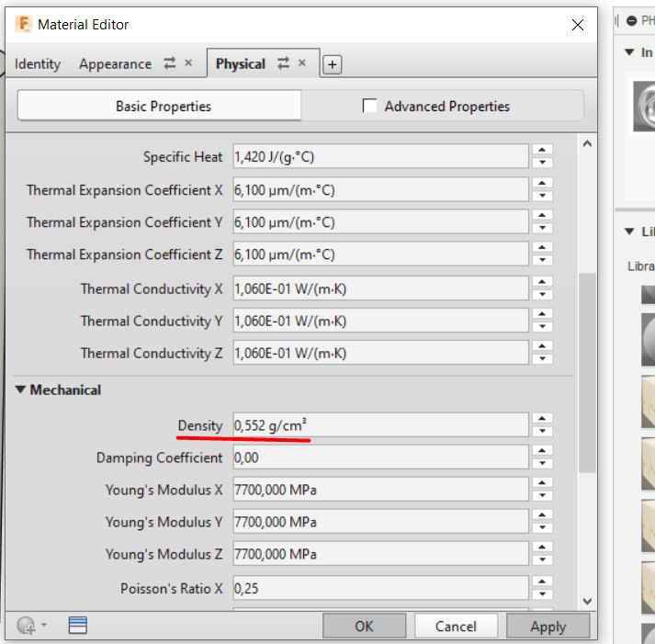Click the Specific Heat value field
The image size is (655, 644).
pyautogui.click(x=380, y=156)
